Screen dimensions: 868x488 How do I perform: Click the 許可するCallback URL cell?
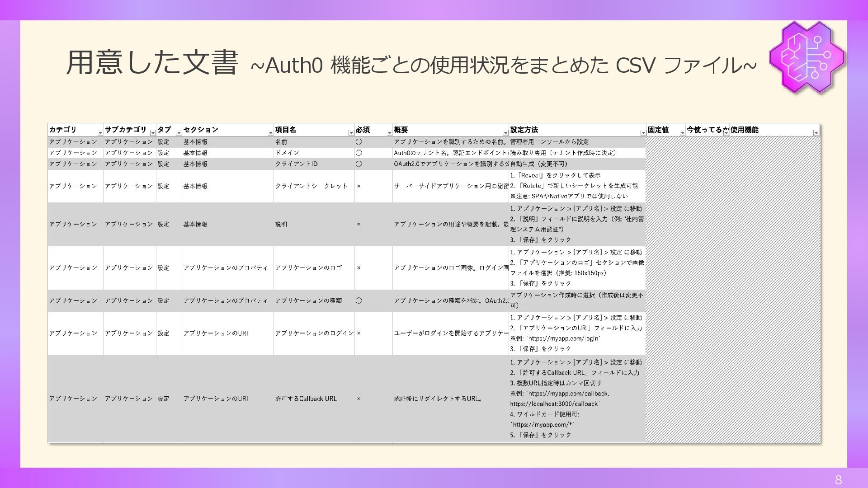(x=306, y=399)
